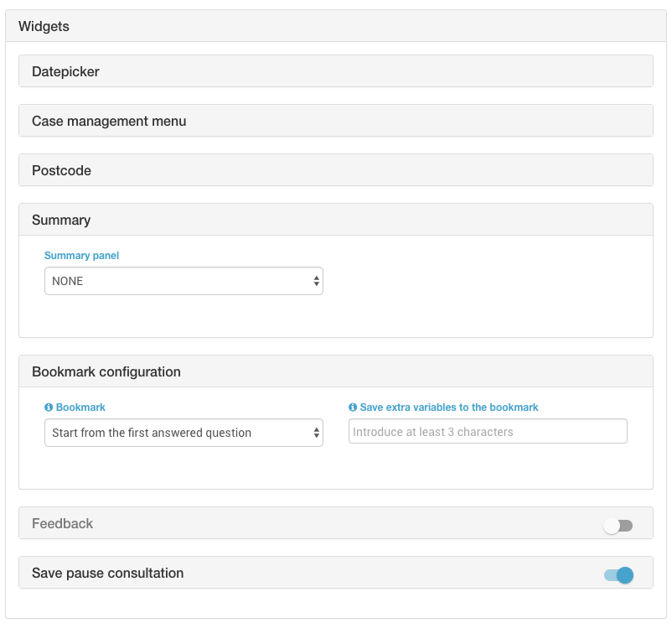Click the arrows icon on Bookmark select
The width and height of the screenshot is (672, 628).
coord(316,433)
